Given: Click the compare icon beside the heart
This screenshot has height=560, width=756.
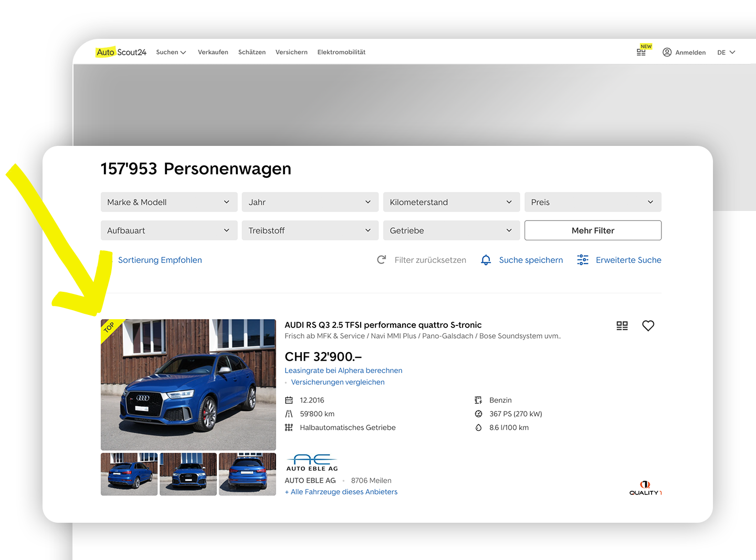Looking at the screenshot, I should click(622, 326).
